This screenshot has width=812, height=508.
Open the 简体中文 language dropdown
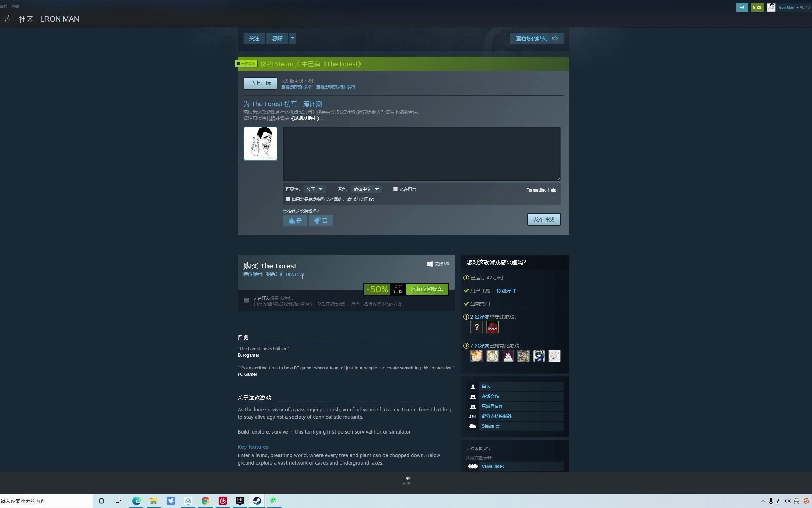[365, 189]
